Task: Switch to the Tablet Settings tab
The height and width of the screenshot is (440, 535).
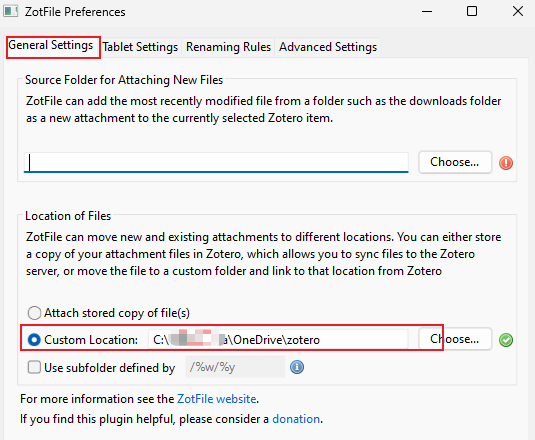Action: pyautogui.click(x=140, y=47)
